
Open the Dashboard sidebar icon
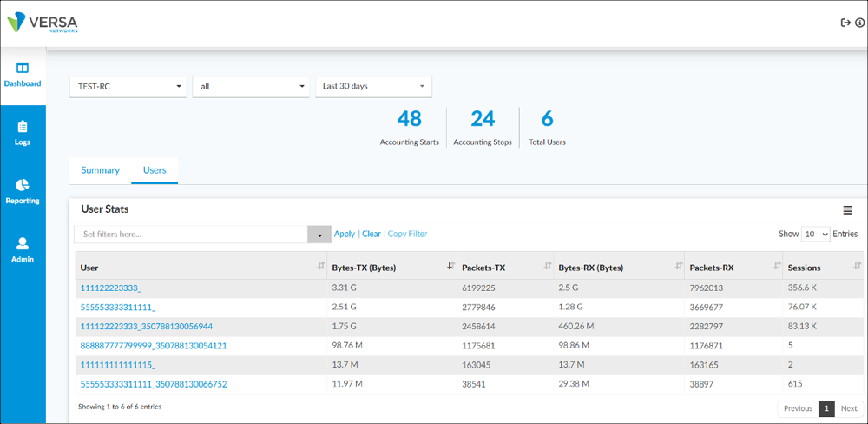(23, 68)
